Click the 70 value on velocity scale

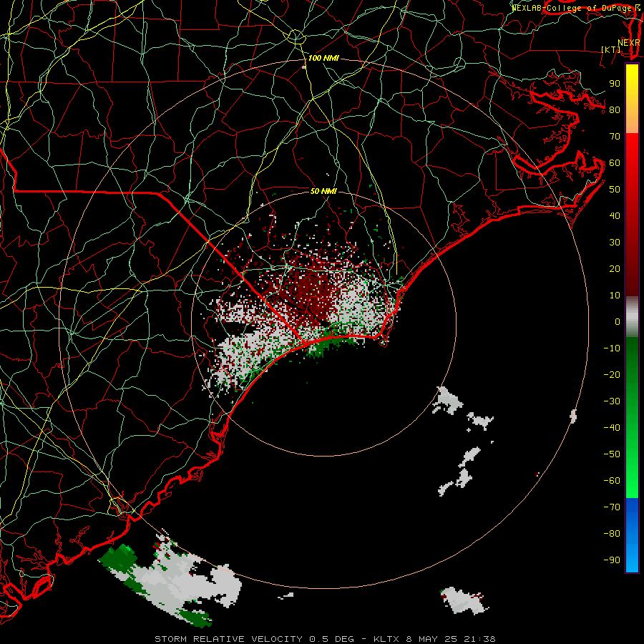615,137
